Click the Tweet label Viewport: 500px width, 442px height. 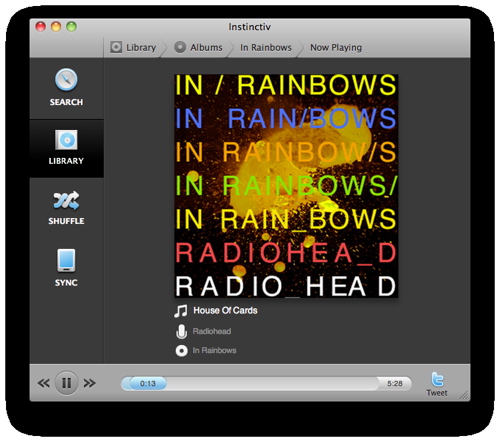(x=437, y=393)
